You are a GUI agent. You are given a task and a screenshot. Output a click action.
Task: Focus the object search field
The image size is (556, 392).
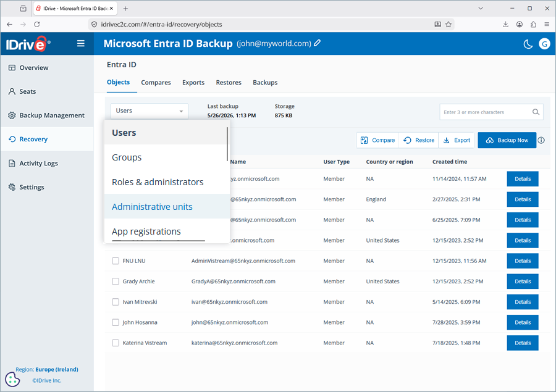pos(492,112)
